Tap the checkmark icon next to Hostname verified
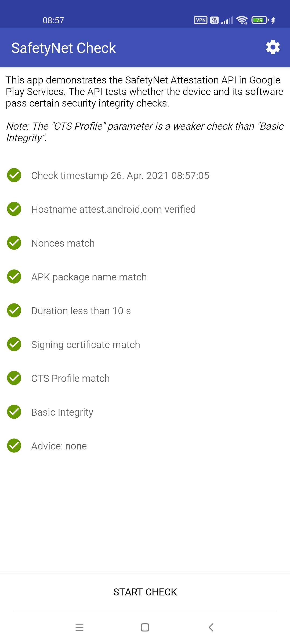This screenshot has width=290, height=644. click(x=14, y=209)
